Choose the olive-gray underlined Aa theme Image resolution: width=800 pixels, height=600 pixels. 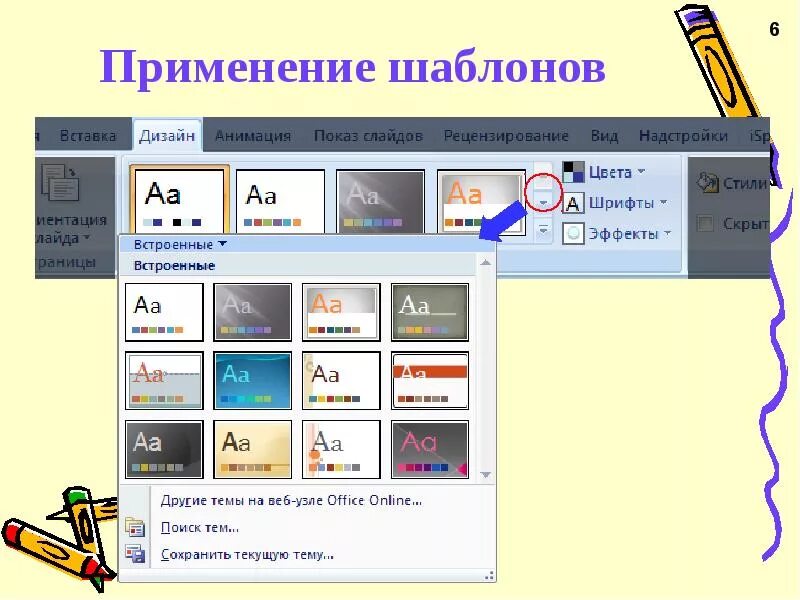click(430, 312)
